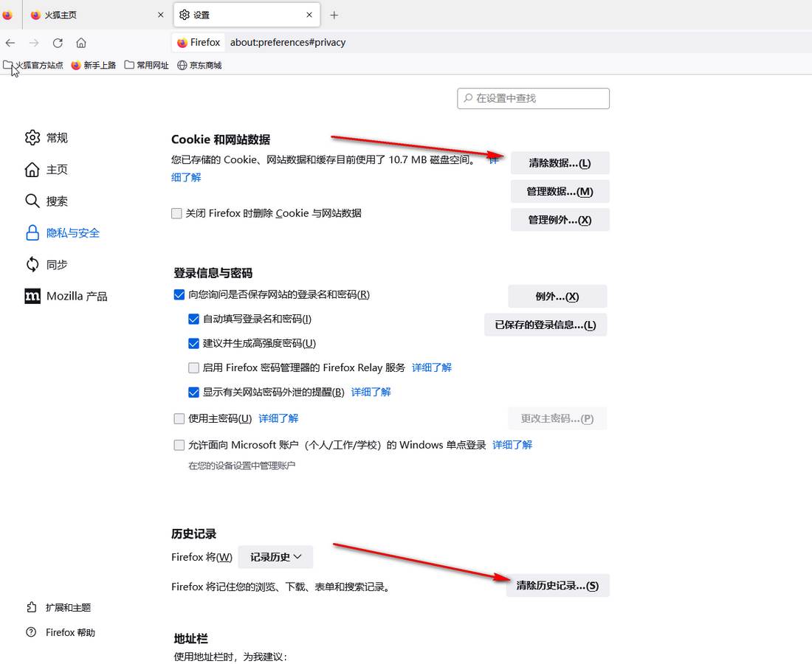Open the Mozilla 产品 section

point(66,296)
